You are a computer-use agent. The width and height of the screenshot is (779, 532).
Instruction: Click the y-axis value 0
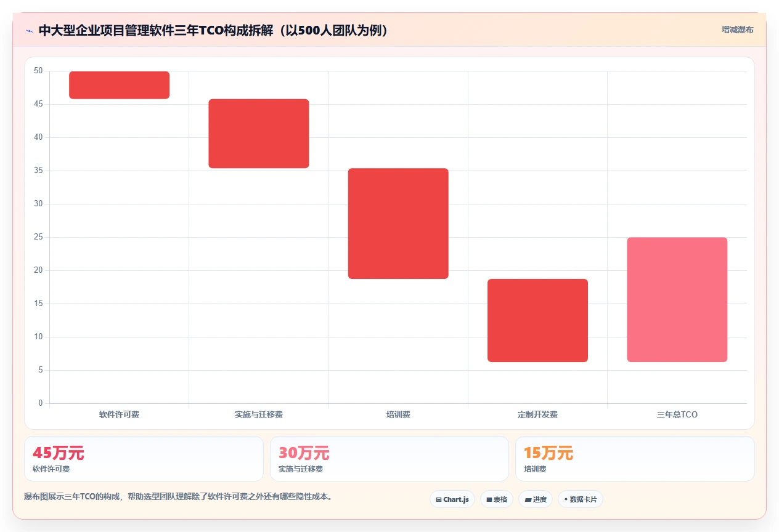coord(41,403)
